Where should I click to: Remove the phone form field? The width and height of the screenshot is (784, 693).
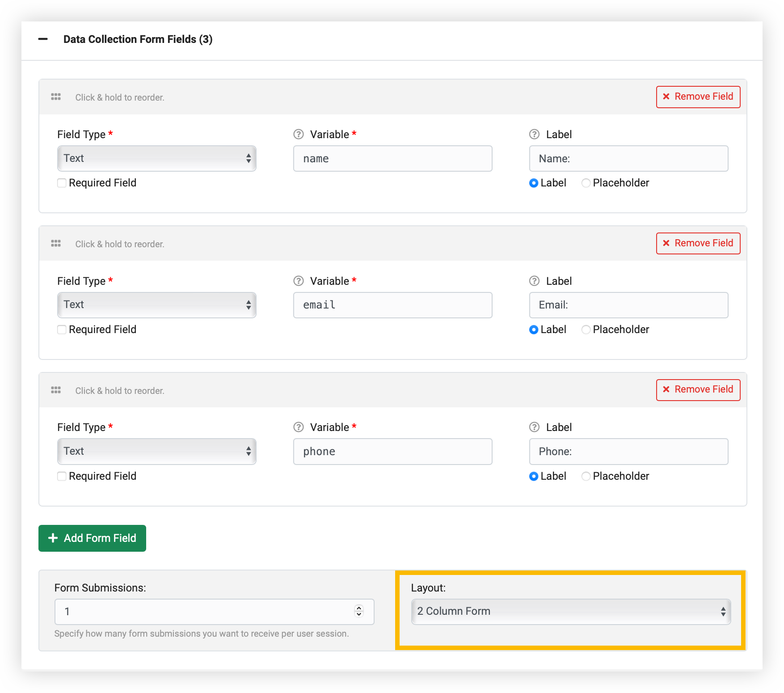point(698,390)
